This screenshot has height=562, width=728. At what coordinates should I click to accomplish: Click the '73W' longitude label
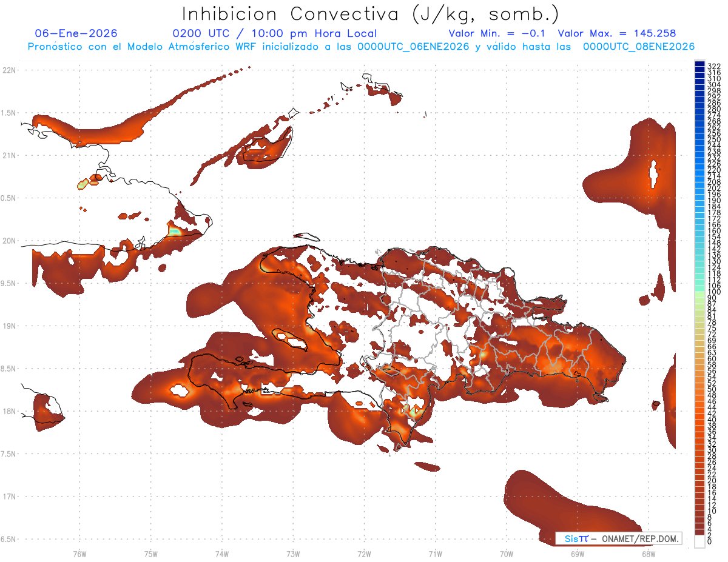[x=293, y=554]
